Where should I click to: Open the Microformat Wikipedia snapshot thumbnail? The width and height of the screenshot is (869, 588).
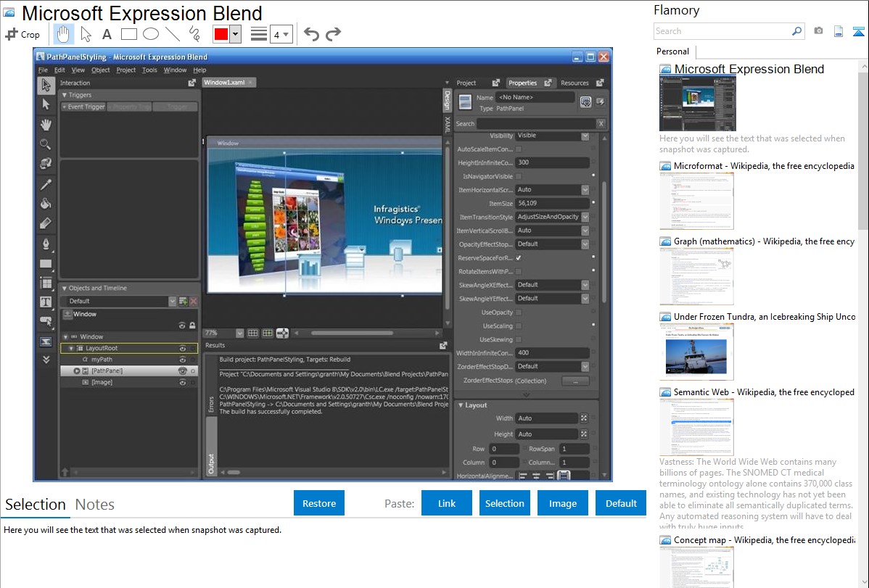(696, 201)
